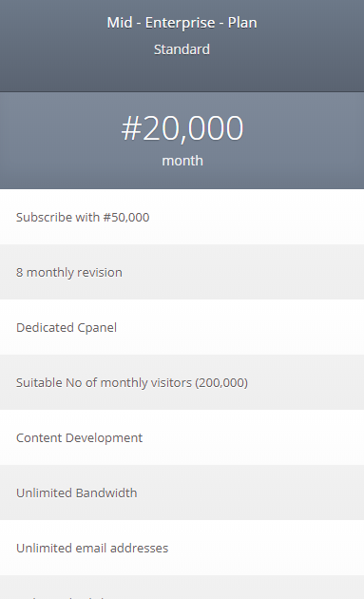This screenshot has height=599, width=364.
Task: Click the '#50,000' subscription amount
Action: click(x=126, y=217)
